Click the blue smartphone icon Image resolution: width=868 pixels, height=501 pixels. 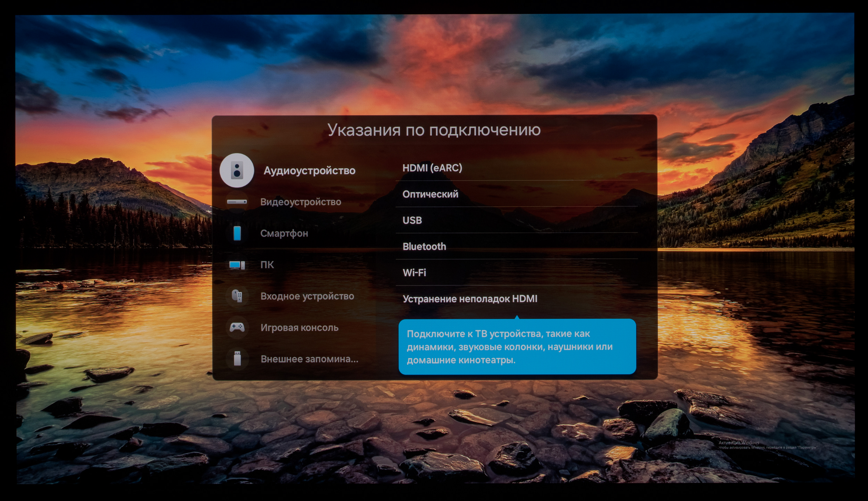point(237,233)
